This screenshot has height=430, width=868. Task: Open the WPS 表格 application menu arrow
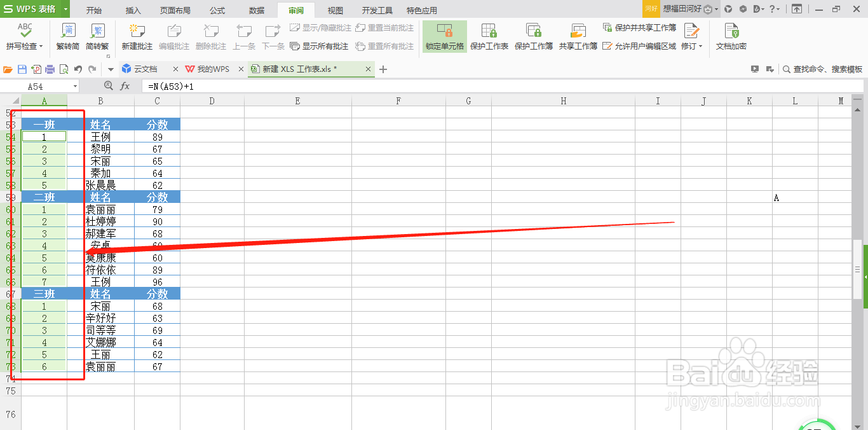point(66,10)
